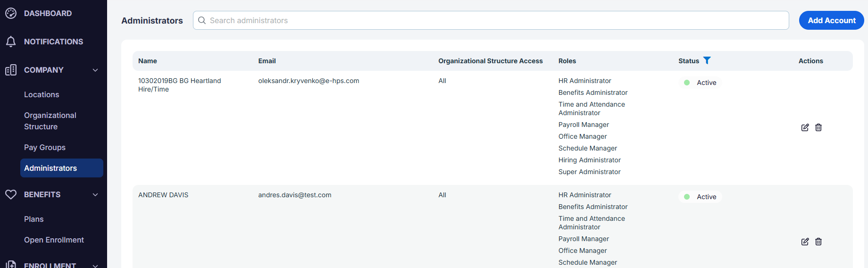This screenshot has width=868, height=268.
Task: Open Pay Groups in sidebar
Action: 45,147
